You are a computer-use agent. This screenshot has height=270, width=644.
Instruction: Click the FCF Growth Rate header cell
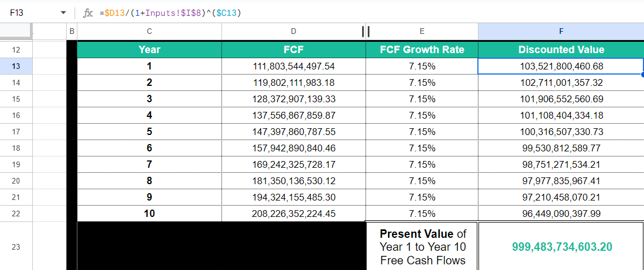point(422,50)
